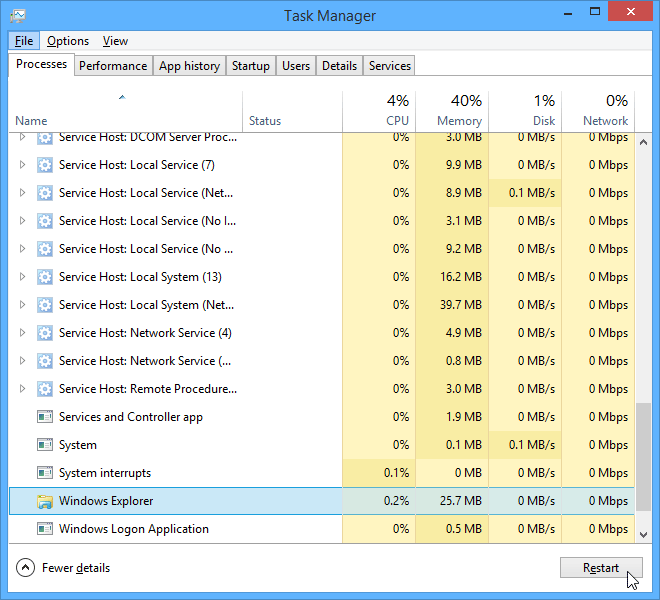Open the File menu
The height and width of the screenshot is (600, 660).
[24, 41]
